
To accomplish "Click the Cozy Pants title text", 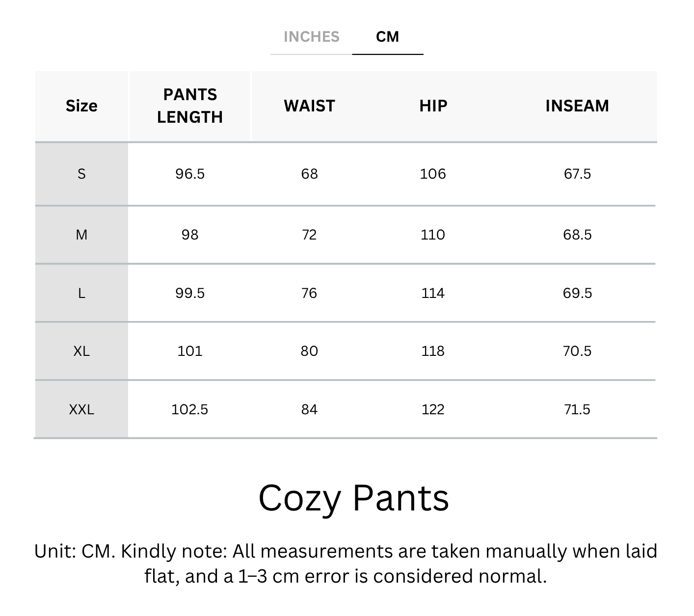I will pyautogui.click(x=353, y=498).
